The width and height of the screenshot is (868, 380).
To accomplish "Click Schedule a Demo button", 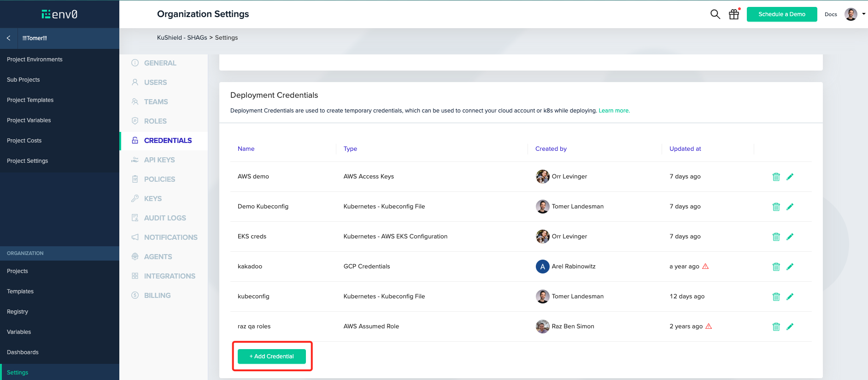I will click(782, 14).
